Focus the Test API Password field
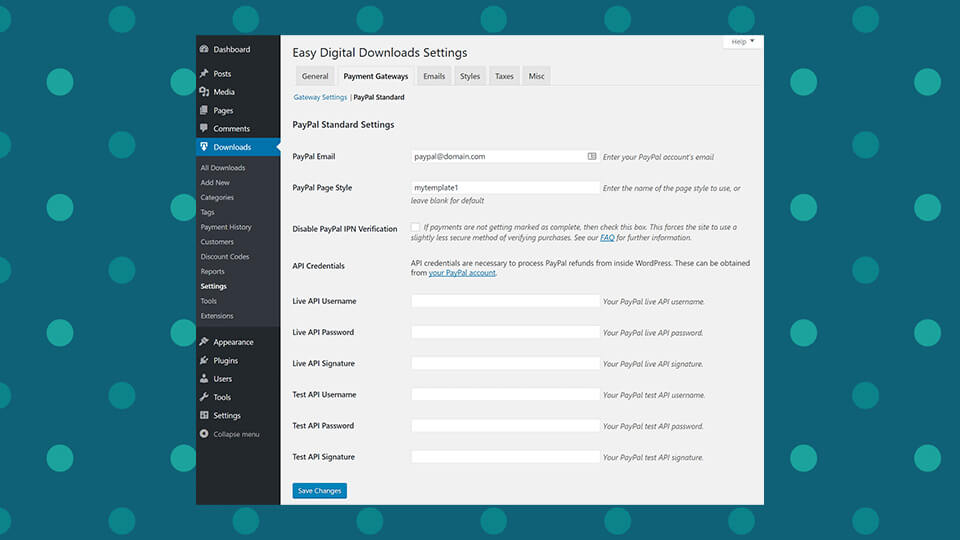Viewport: 960px width, 540px height. [x=505, y=426]
